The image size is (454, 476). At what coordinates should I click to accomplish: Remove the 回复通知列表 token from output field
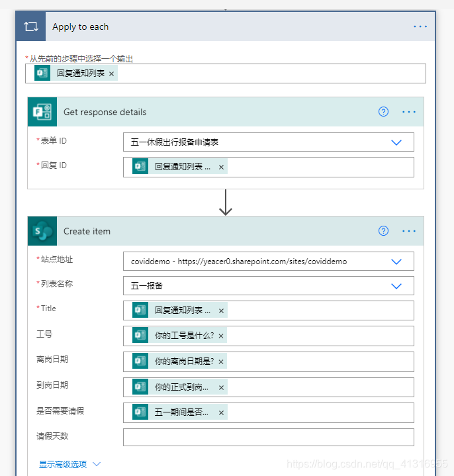(x=111, y=73)
